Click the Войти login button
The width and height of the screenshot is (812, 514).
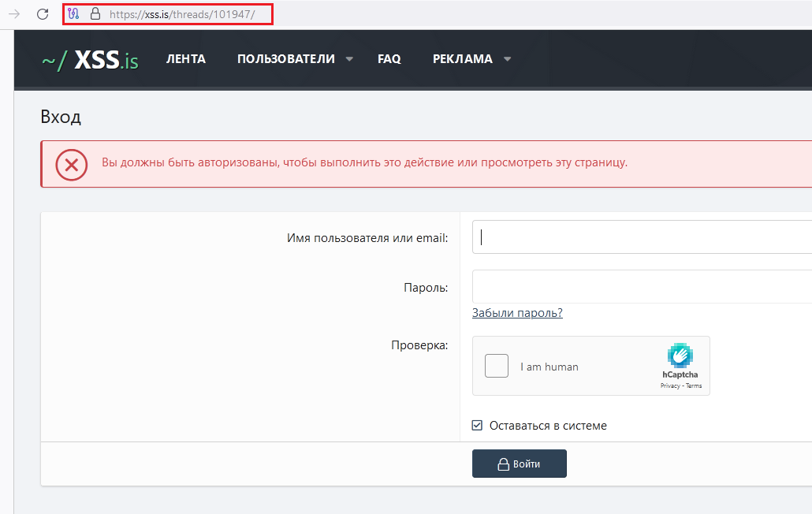tap(520, 464)
